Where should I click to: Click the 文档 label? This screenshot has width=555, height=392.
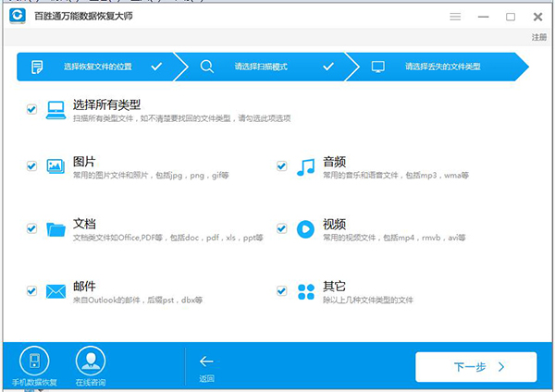coord(84,224)
